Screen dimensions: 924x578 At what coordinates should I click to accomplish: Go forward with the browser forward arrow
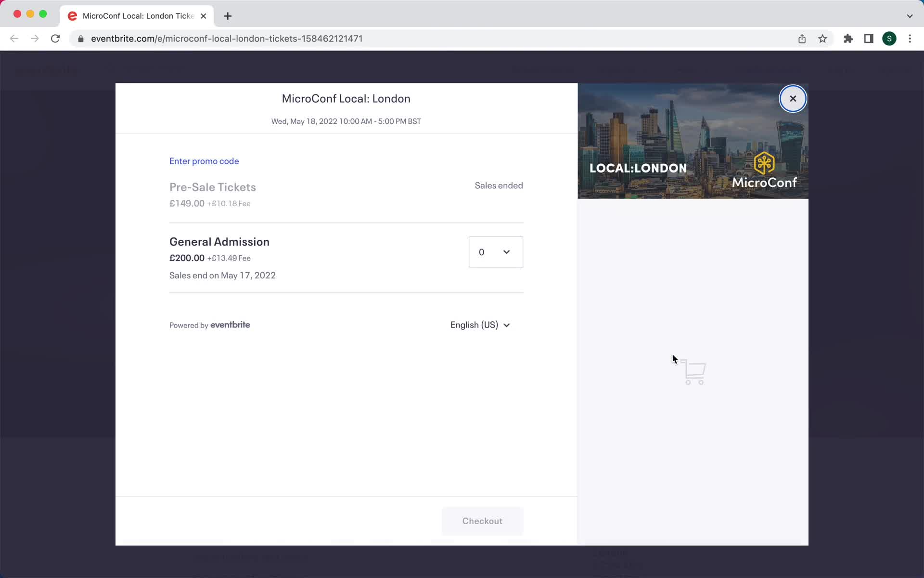tap(34, 39)
